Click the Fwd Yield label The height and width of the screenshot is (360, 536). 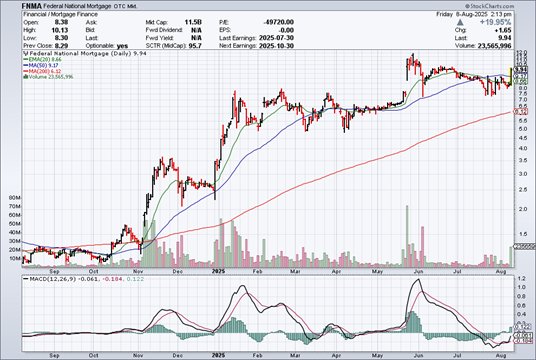tap(159, 38)
